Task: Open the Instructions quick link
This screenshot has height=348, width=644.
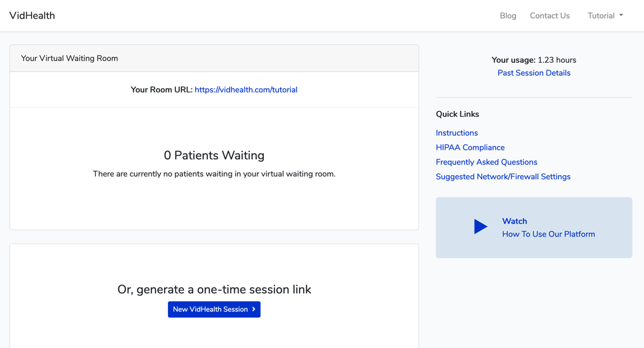Action: (456, 133)
